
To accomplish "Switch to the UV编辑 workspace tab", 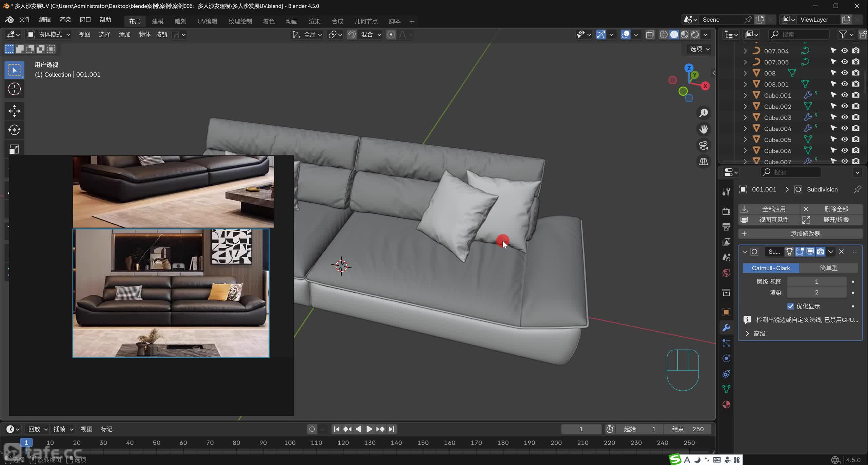I will [207, 21].
